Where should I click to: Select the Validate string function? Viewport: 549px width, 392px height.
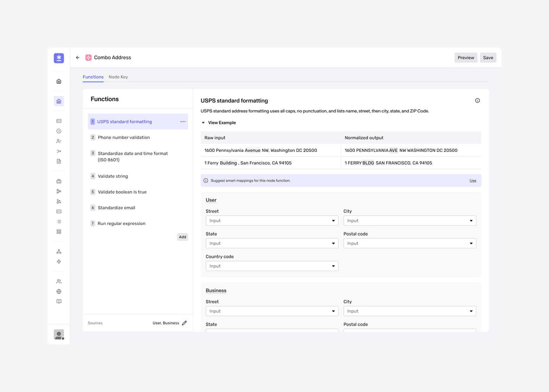pos(138,176)
